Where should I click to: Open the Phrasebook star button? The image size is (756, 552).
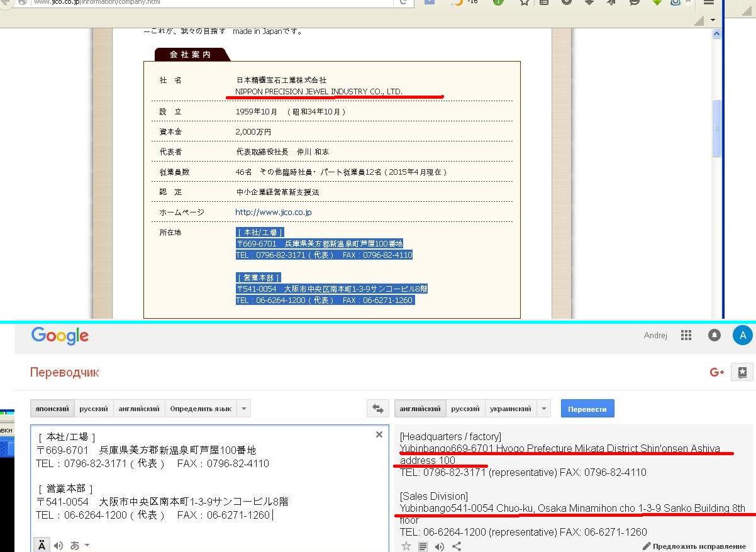click(742, 372)
